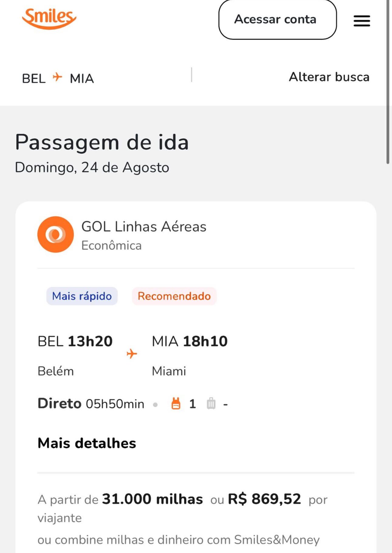The image size is (392, 553).
Task: Click the orange backpack carry-on icon
Action: coord(176,404)
